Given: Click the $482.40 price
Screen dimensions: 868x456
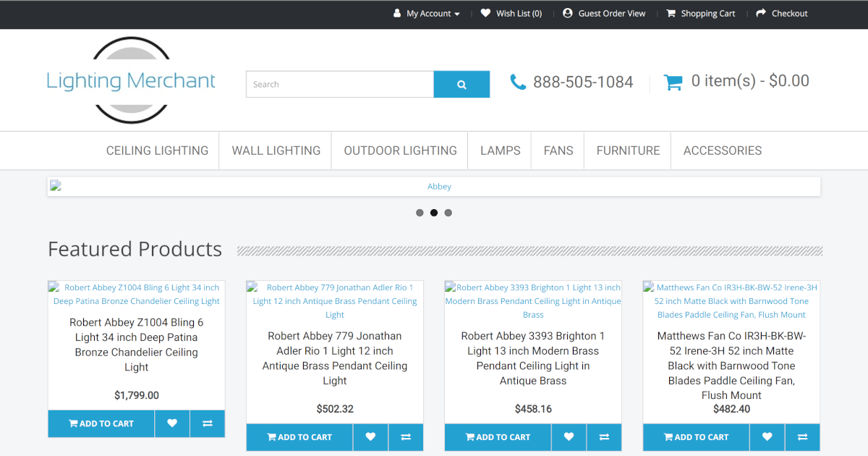Looking at the screenshot, I should pyautogui.click(x=731, y=409).
